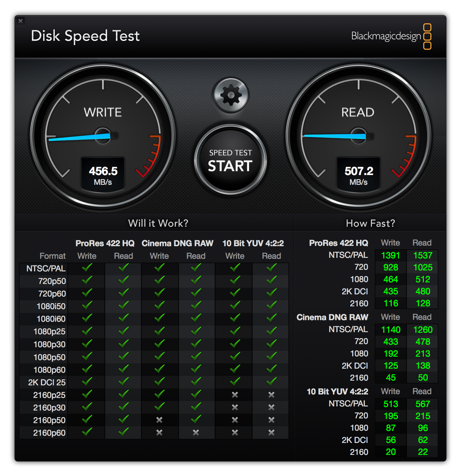Click 2160p50 Cinema DNG RAW read checkmark
Image resolution: width=461 pixels, height=476 pixels.
coord(196,419)
